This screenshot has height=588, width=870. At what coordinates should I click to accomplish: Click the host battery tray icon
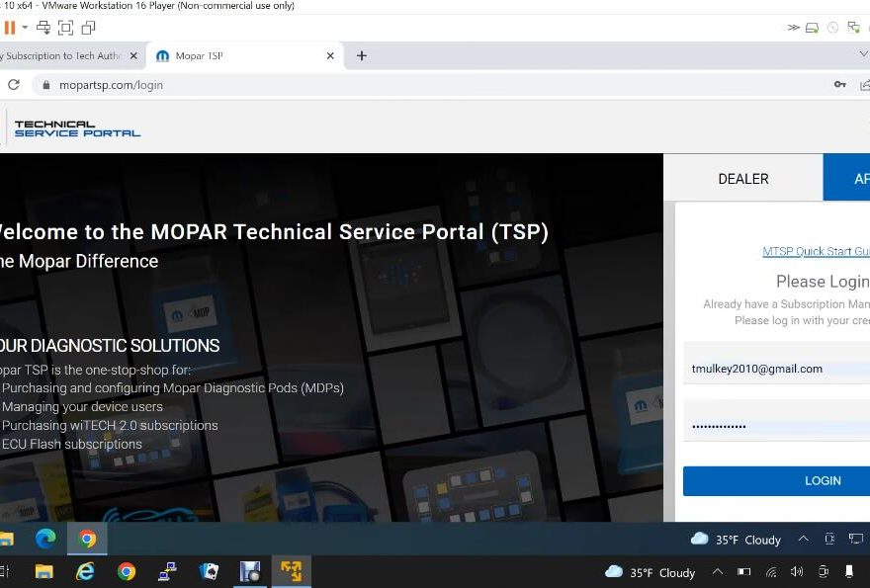[744, 571]
